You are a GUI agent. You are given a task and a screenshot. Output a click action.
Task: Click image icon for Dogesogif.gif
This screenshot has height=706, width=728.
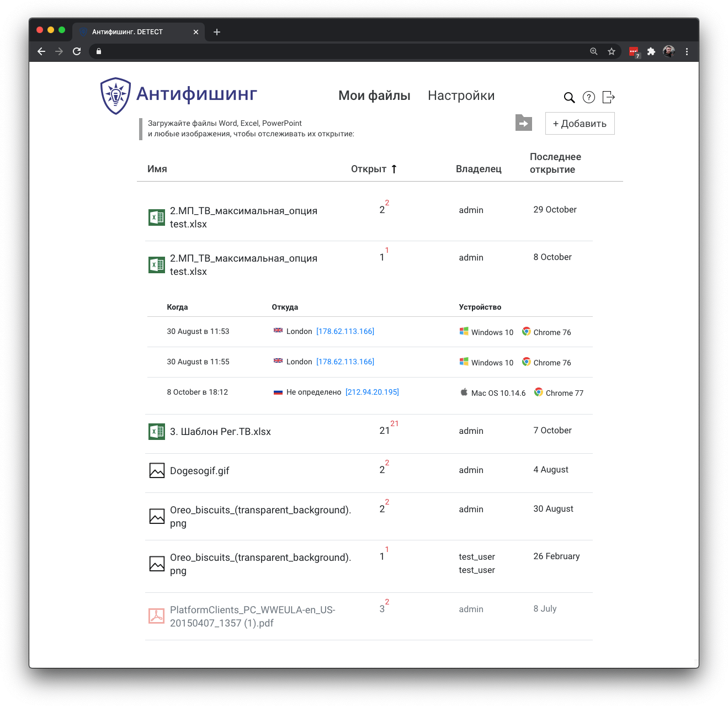tap(157, 471)
